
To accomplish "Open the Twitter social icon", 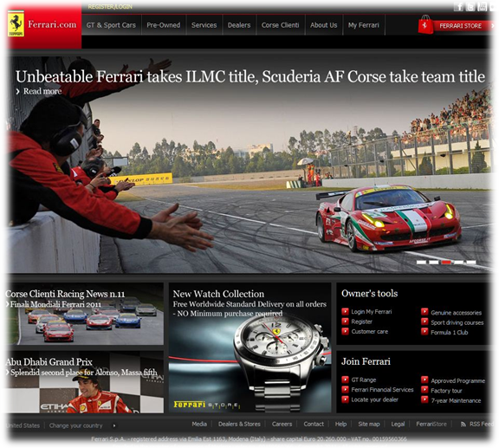I will (x=470, y=7).
